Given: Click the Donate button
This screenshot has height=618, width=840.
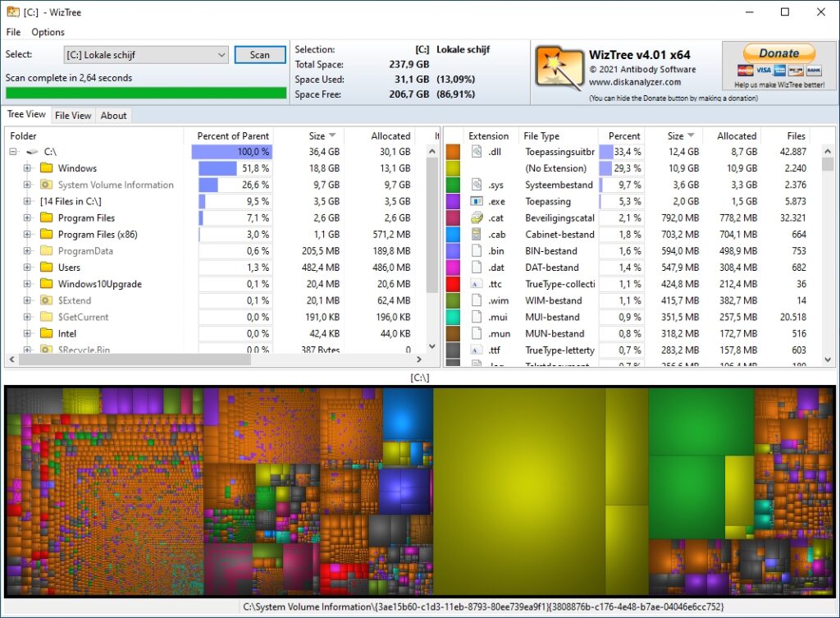Looking at the screenshot, I should click(777, 52).
